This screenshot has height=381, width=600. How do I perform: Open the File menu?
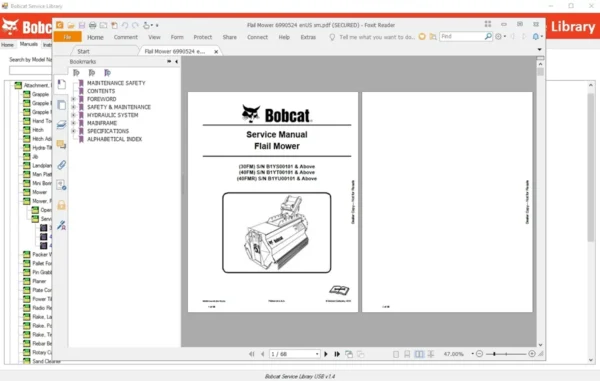click(67, 37)
